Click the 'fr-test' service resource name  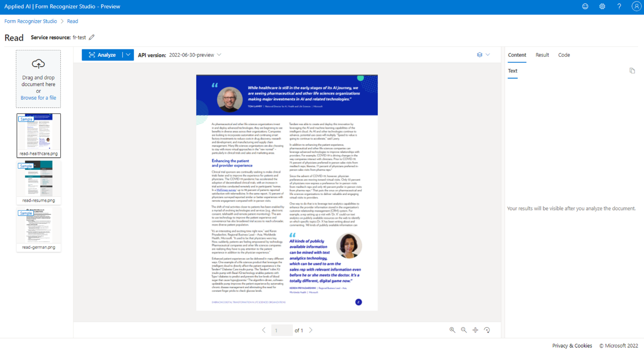(x=79, y=38)
